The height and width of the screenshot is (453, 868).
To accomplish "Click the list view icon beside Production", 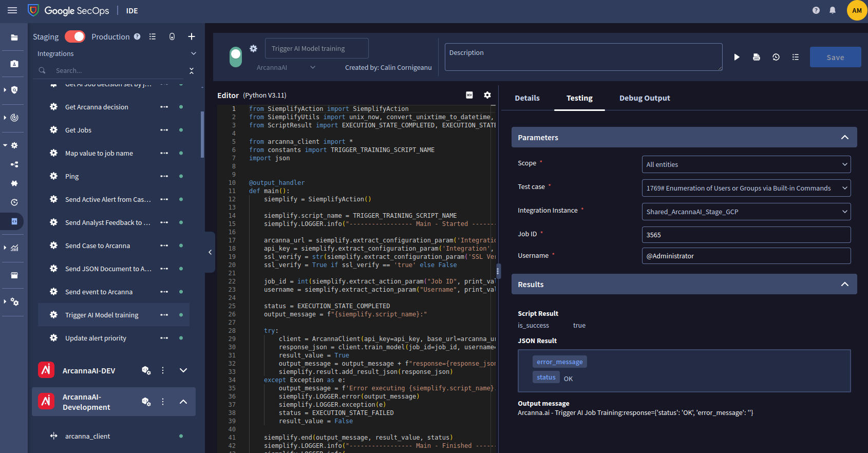I will coord(153,36).
